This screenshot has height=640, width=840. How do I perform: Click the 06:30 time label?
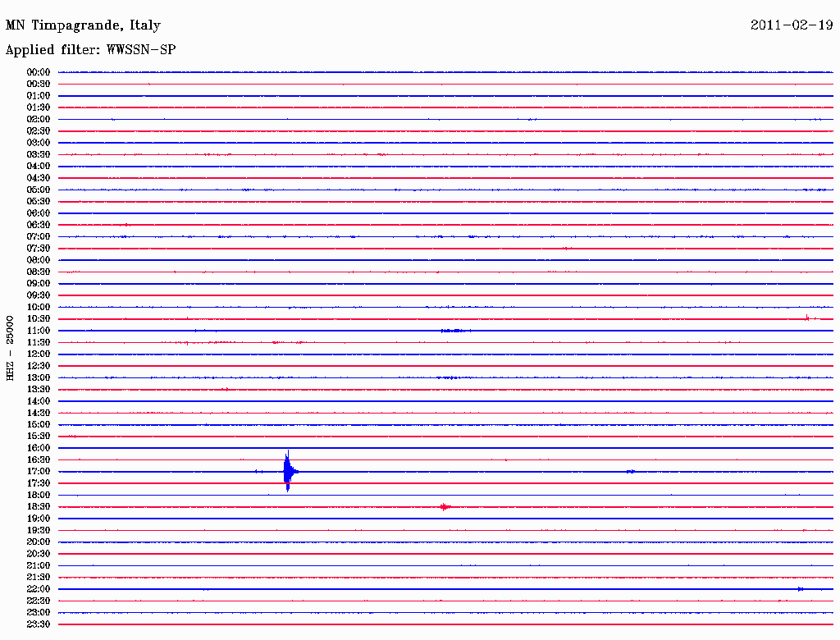(x=39, y=225)
